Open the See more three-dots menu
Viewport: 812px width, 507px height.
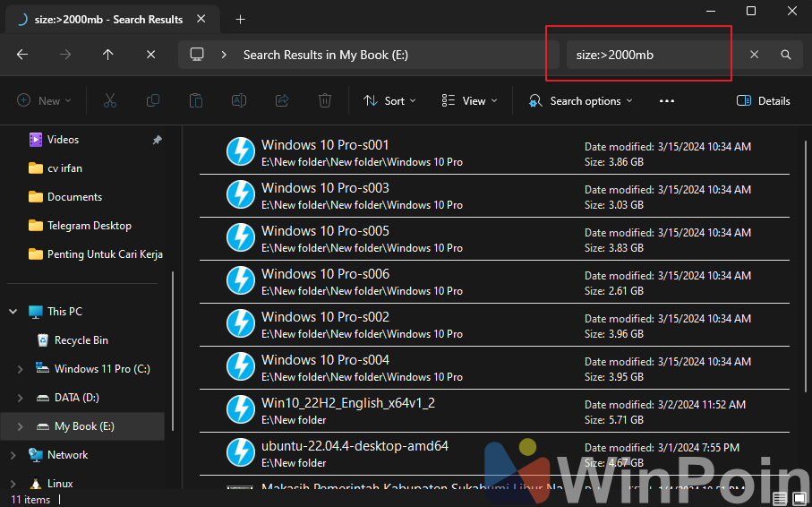pos(666,100)
